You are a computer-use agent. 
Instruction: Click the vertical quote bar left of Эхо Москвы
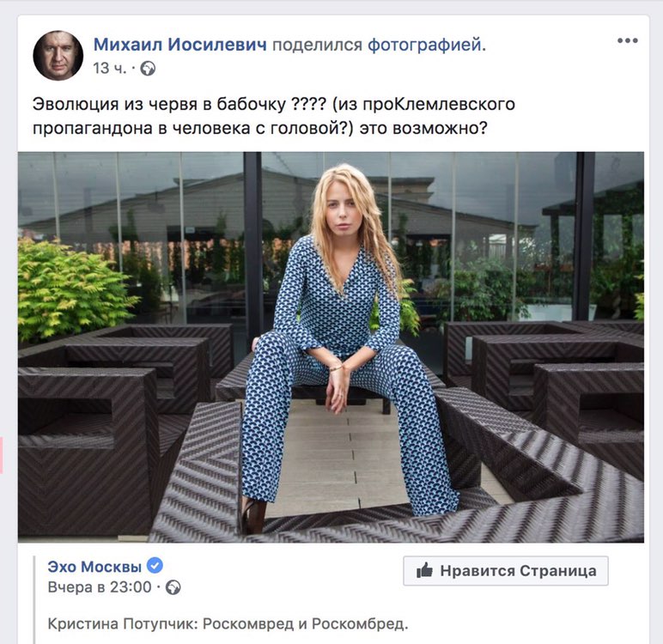pyautogui.click(x=34, y=600)
